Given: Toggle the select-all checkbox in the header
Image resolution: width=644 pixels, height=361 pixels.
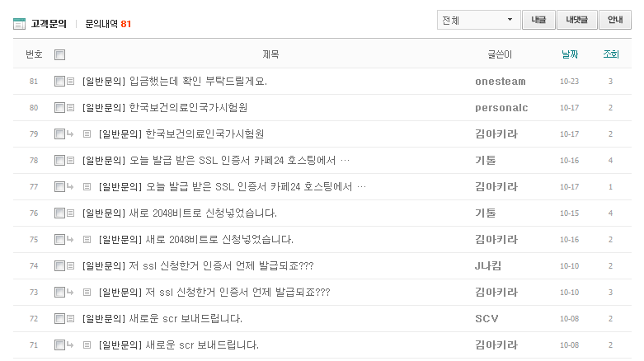Looking at the screenshot, I should tap(59, 55).
